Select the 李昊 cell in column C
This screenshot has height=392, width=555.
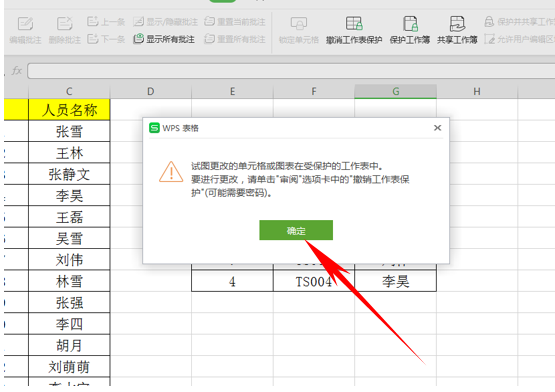[69, 195]
